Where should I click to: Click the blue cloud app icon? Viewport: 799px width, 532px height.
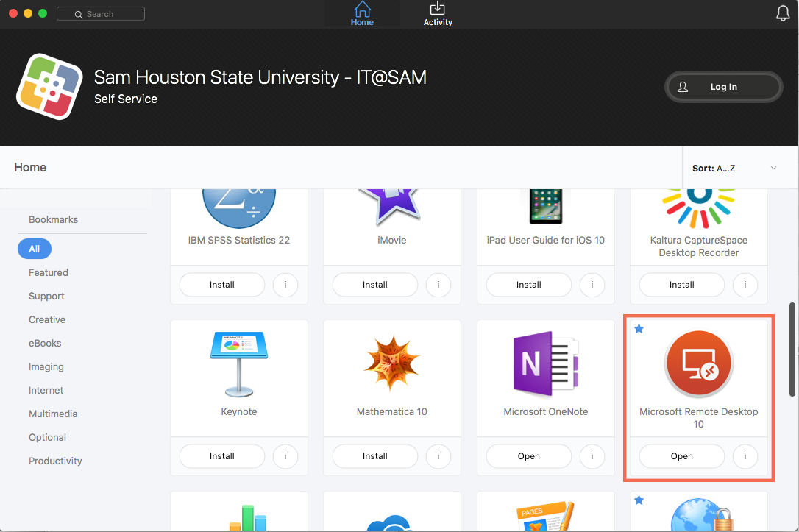(388, 523)
